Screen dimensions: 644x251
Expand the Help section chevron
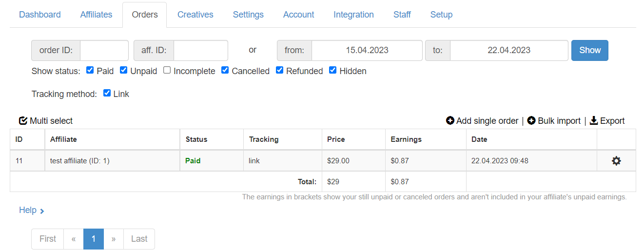[x=42, y=211]
